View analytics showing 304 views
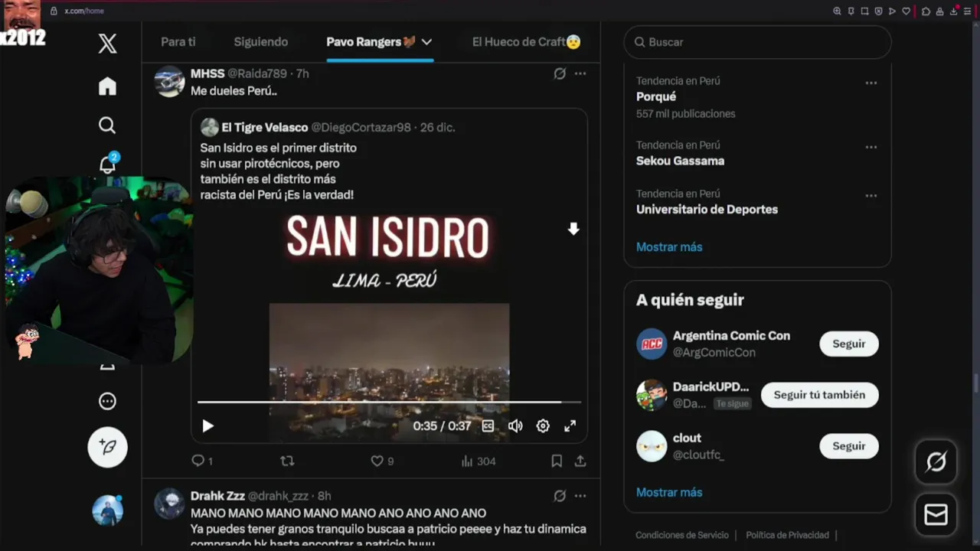This screenshot has width=980, height=551. (479, 461)
